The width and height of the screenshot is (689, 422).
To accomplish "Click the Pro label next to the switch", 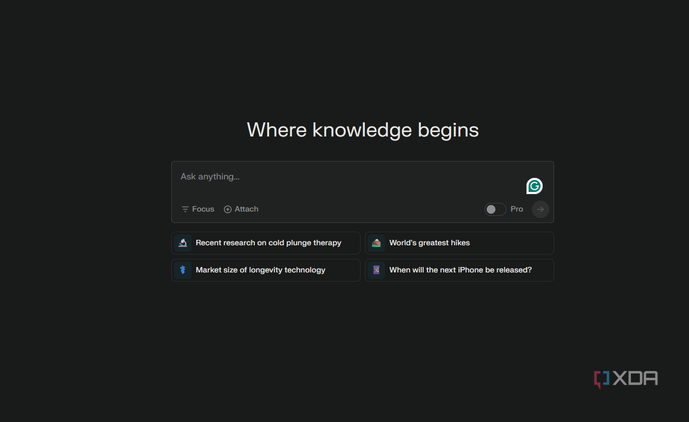I will [517, 209].
